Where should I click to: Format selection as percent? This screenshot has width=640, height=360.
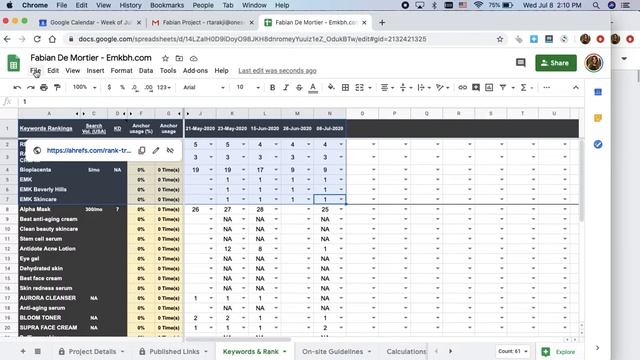pos(122,87)
